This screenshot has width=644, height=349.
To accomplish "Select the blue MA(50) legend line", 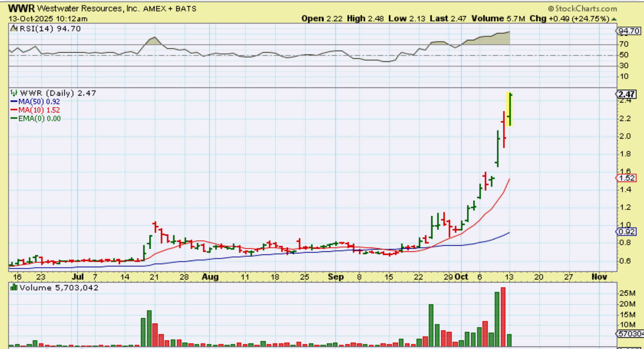I will [x=14, y=102].
